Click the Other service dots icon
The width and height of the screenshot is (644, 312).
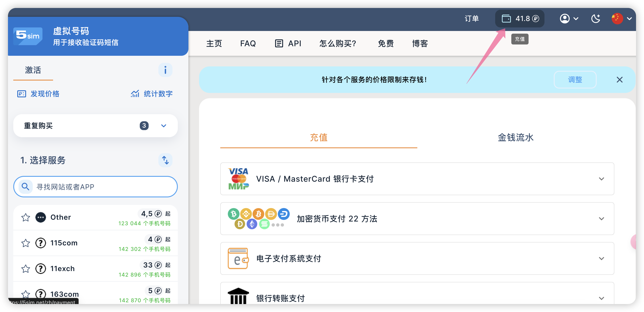(x=40, y=218)
